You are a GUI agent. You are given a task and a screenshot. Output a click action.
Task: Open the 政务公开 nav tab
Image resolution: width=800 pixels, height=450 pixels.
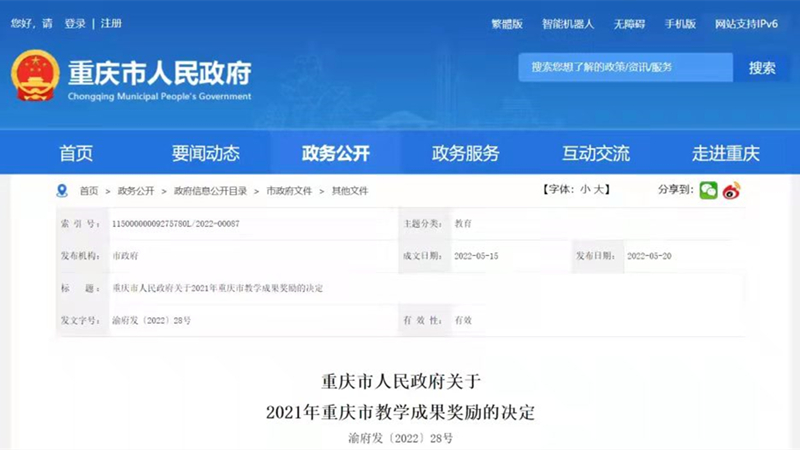335,153
